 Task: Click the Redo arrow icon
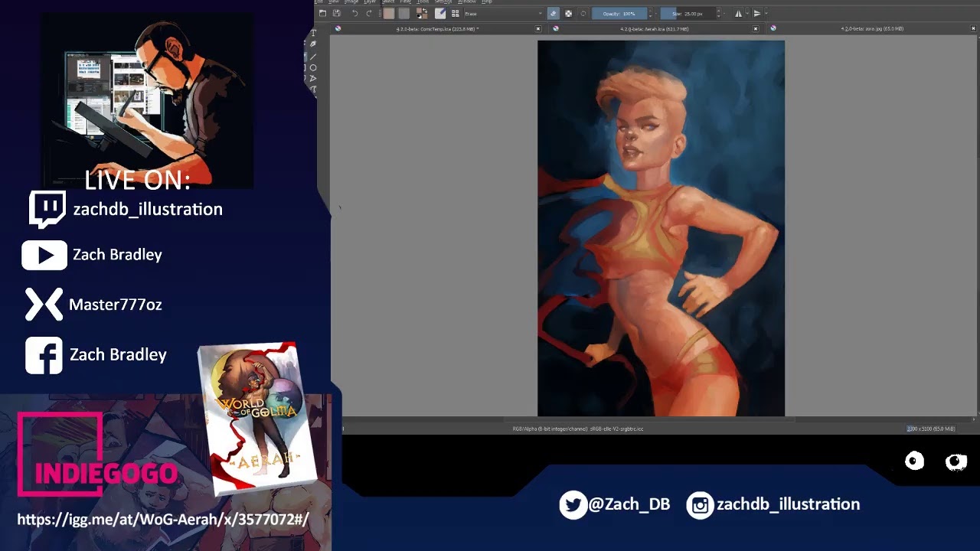click(369, 14)
